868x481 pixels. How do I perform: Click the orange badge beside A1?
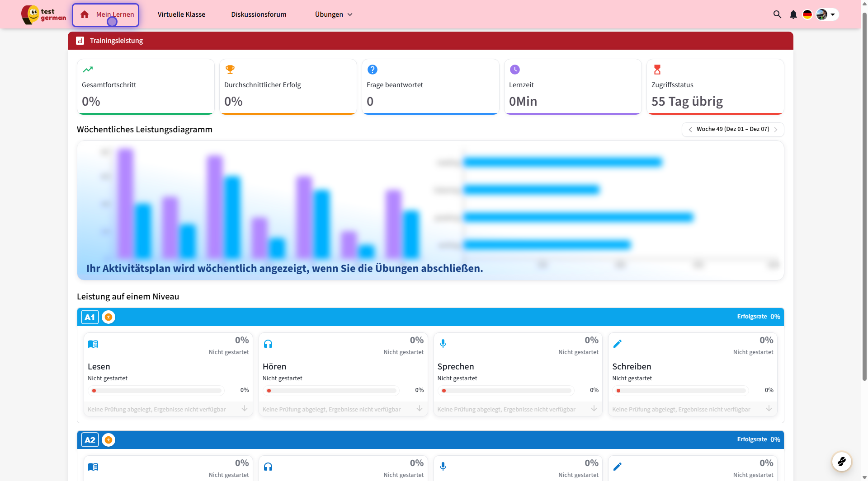click(108, 317)
